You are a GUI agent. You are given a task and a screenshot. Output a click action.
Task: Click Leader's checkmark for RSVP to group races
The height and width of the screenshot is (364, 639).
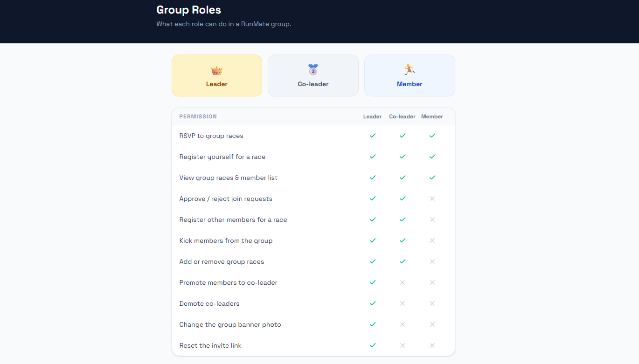(x=372, y=136)
